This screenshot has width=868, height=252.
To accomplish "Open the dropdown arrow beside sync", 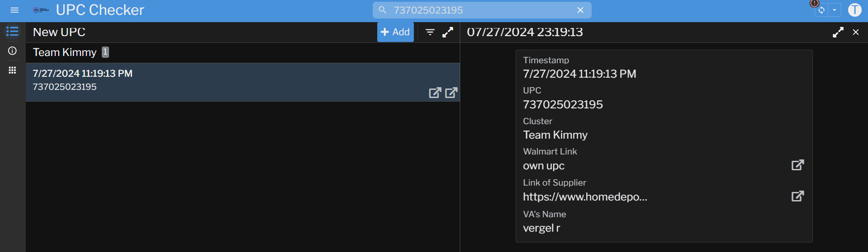I will 835,10.
